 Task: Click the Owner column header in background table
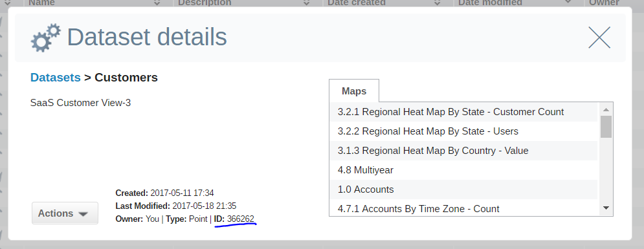(x=604, y=3)
